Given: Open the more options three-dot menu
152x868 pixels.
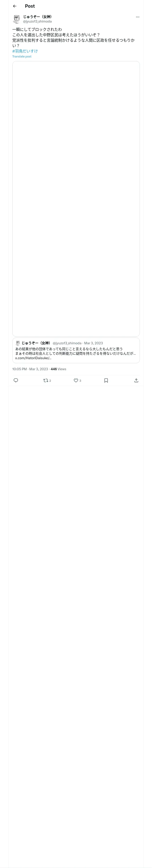Looking at the screenshot, I should tap(138, 17).
